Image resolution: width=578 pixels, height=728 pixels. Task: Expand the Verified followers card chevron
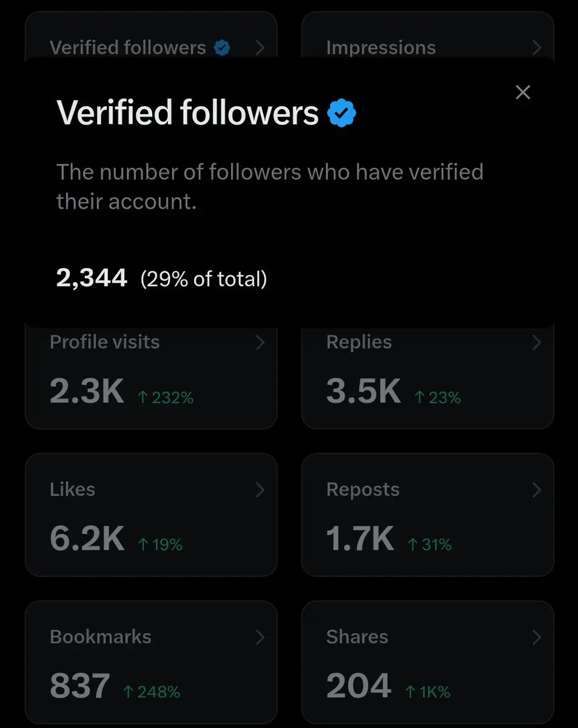(x=260, y=47)
